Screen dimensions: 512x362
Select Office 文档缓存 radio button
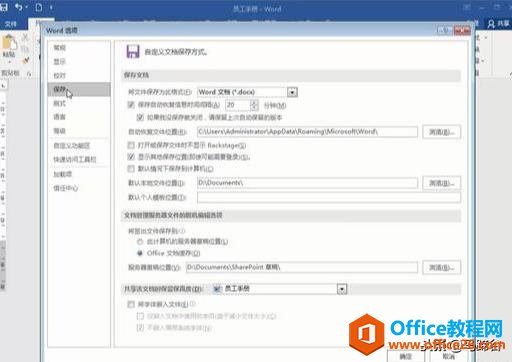pos(140,253)
